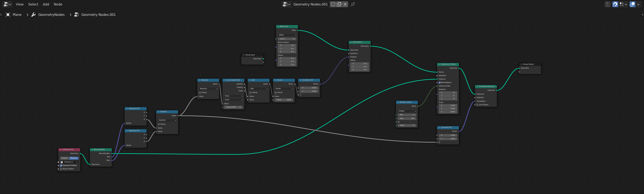644x194 pixels.
Task: Disable Separate Children checkbox
Action: pyautogui.click(x=61, y=166)
